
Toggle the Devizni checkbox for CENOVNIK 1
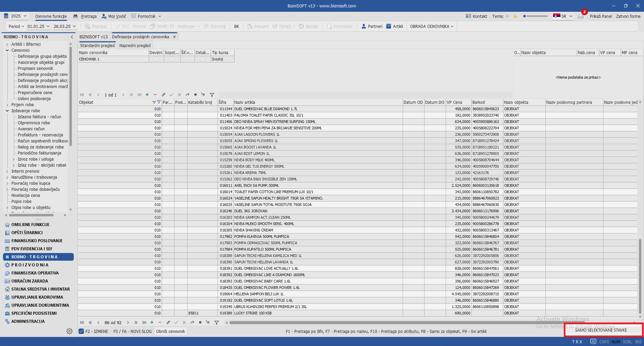156,59
